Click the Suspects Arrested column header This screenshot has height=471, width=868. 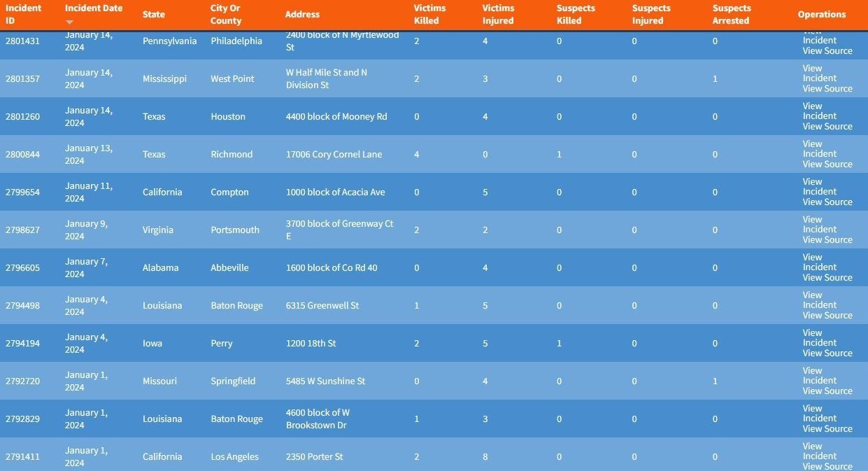pos(731,14)
